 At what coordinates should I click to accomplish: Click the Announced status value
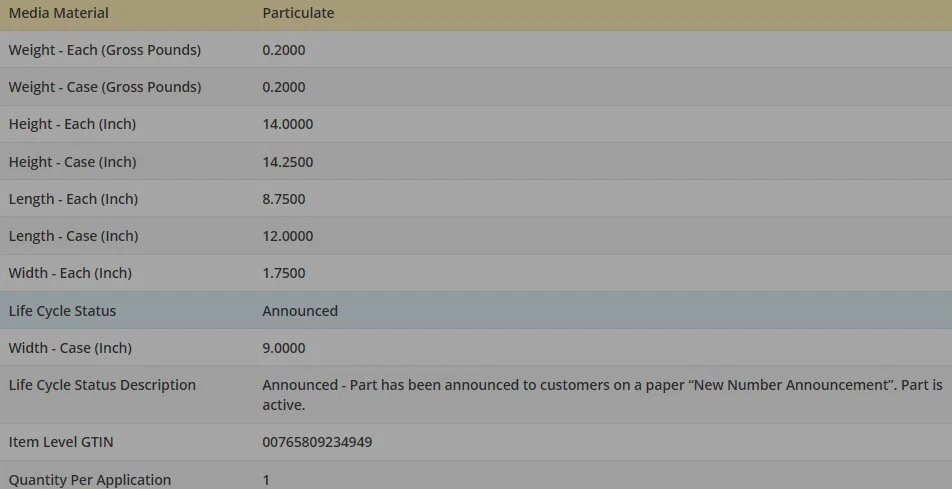tap(300, 310)
